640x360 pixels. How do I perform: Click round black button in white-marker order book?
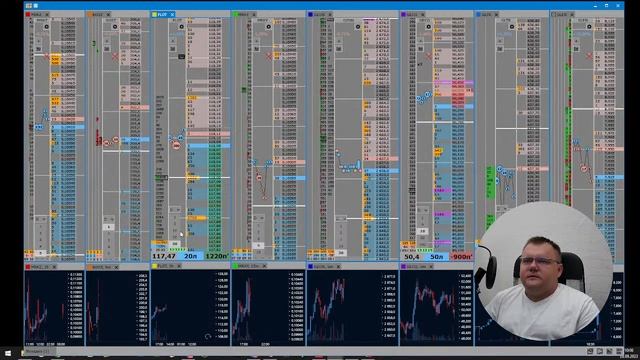point(589,27)
